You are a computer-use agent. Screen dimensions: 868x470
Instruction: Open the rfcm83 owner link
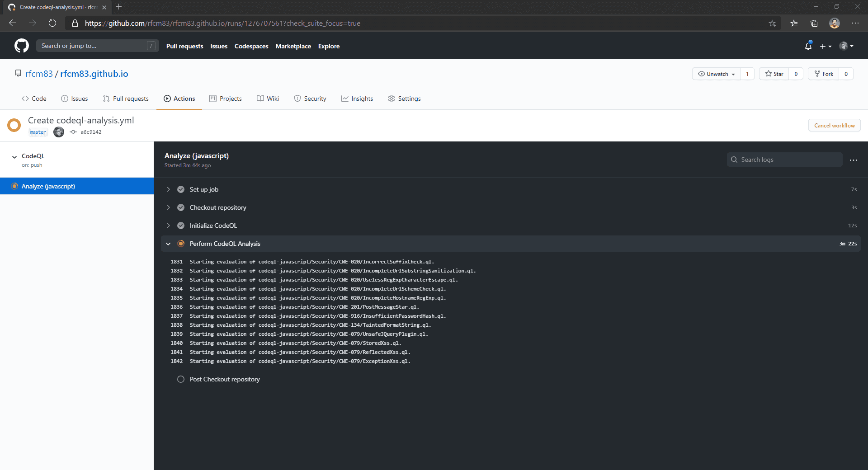tap(39, 74)
